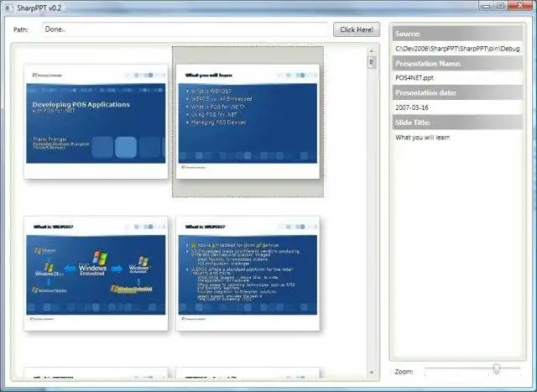
Task: Click the SharpPPT app icon in title bar
Action: 8,8
